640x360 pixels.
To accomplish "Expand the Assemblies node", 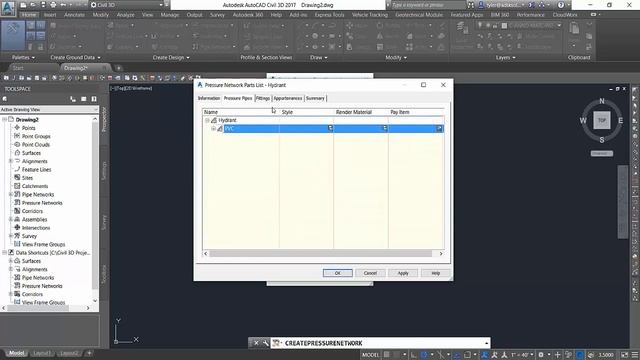I will (x=11, y=219).
